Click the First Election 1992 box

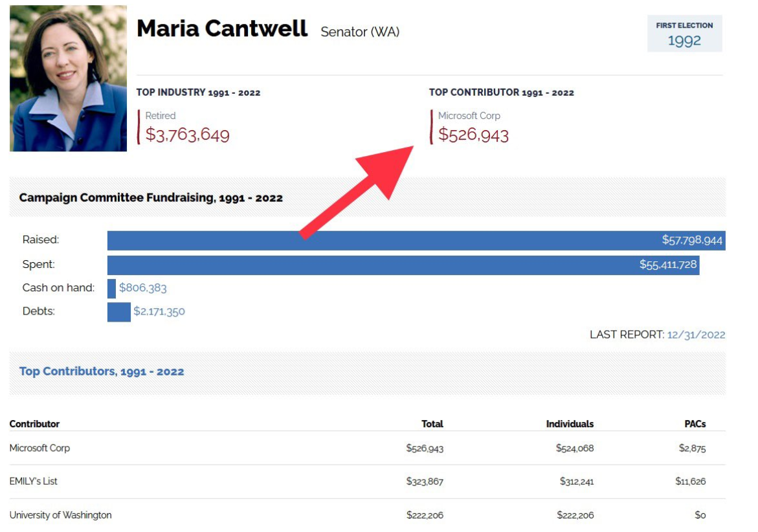point(684,34)
